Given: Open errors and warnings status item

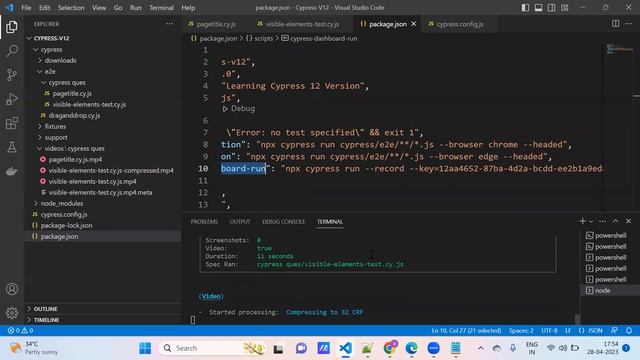Looking at the screenshot, I should coord(20,330).
